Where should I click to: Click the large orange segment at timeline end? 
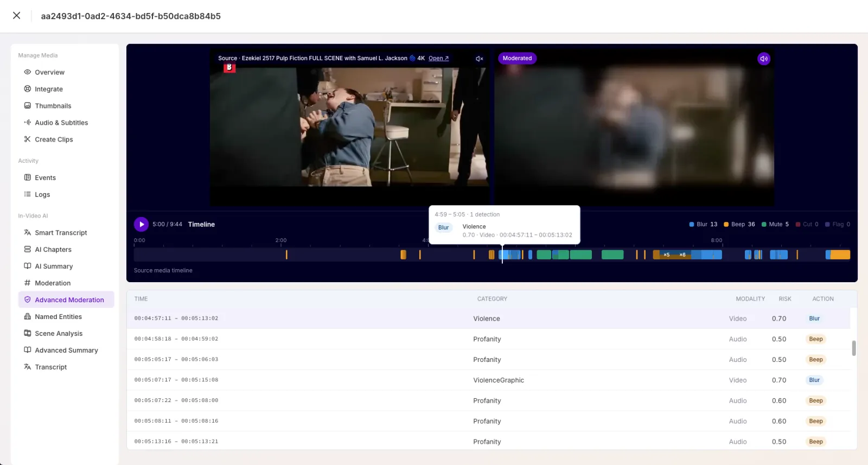click(840, 254)
